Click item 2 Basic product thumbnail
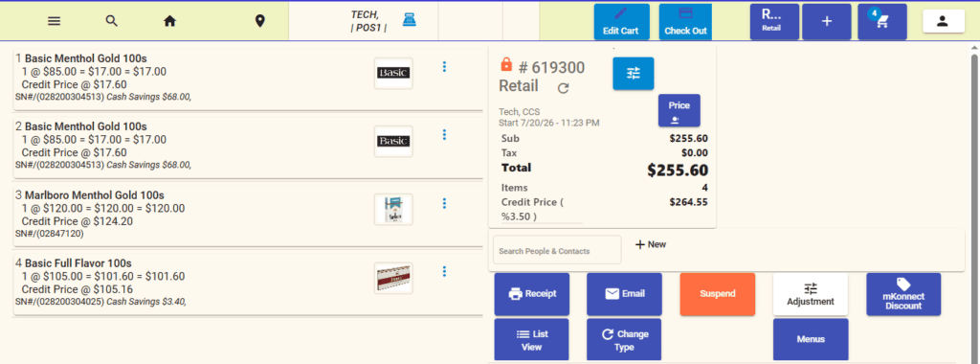Image resolution: width=980 pixels, height=364 pixels. (x=393, y=142)
